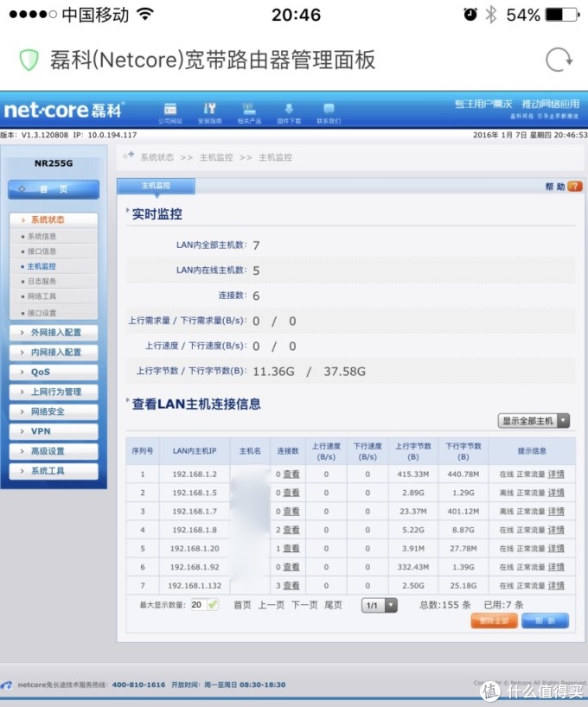This screenshot has height=707, width=588.
Task: Click breadcrumb 系统状态
Action: (x=157, y=157)
